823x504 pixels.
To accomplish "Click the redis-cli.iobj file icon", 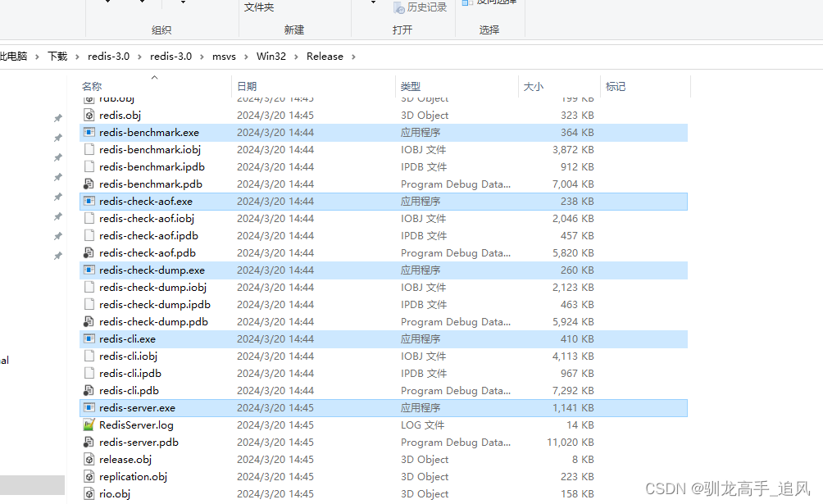I will coord(89,356).
